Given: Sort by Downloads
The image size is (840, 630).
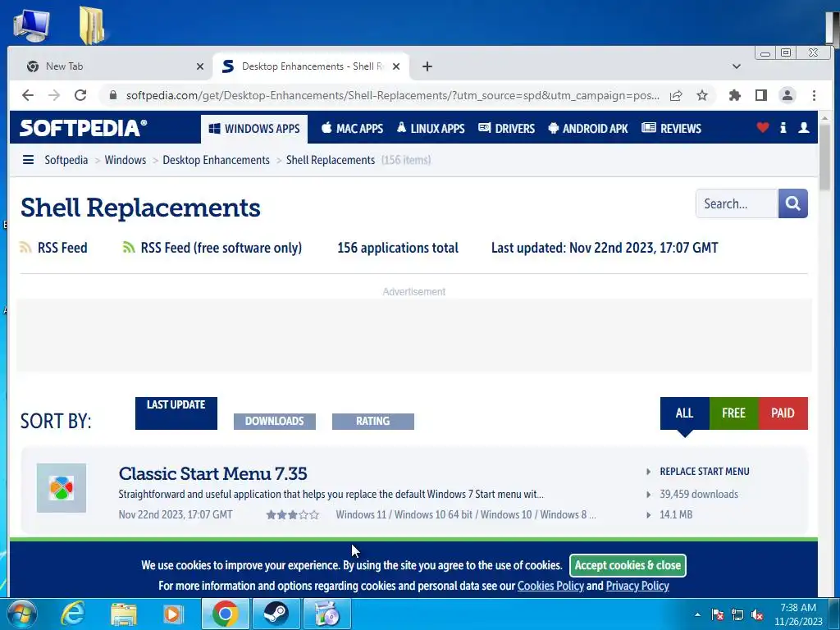Looking at the screenshot, I should pos(274,421).
